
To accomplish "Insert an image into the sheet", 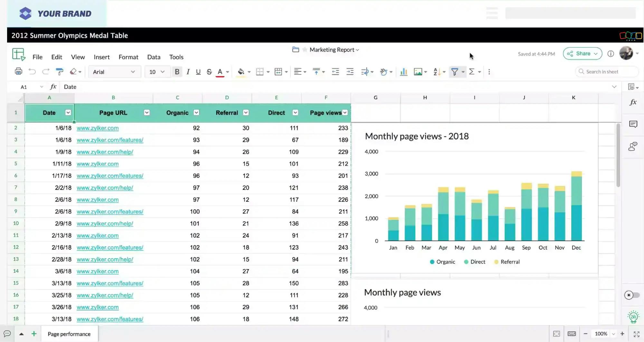I will [419, 72].
